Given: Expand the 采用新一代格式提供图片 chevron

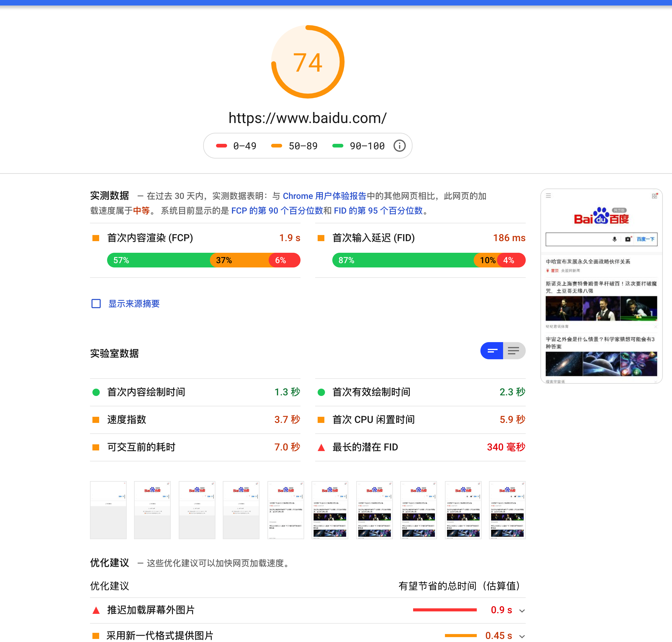Looking at the screenshot, I should 522,636.
